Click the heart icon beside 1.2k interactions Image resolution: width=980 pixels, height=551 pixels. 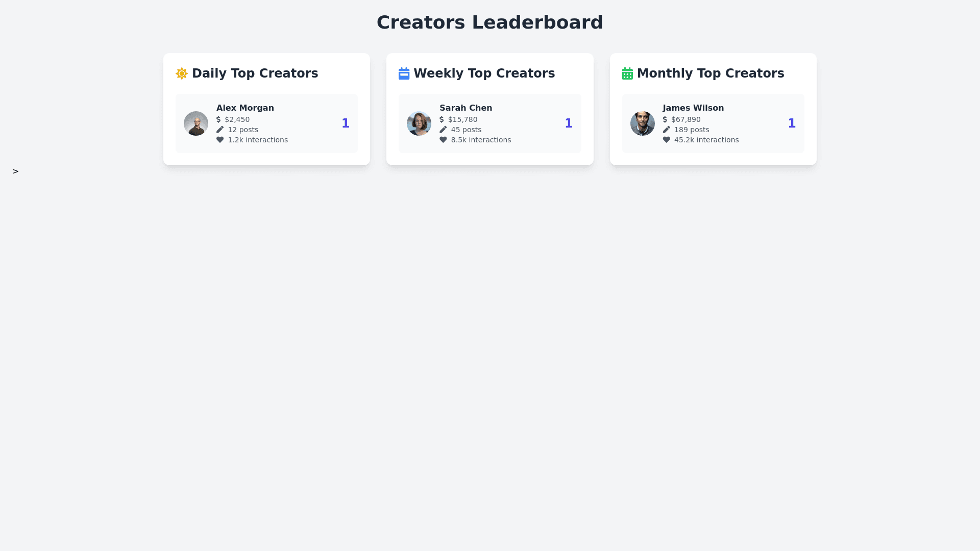(x=220, y=140)
